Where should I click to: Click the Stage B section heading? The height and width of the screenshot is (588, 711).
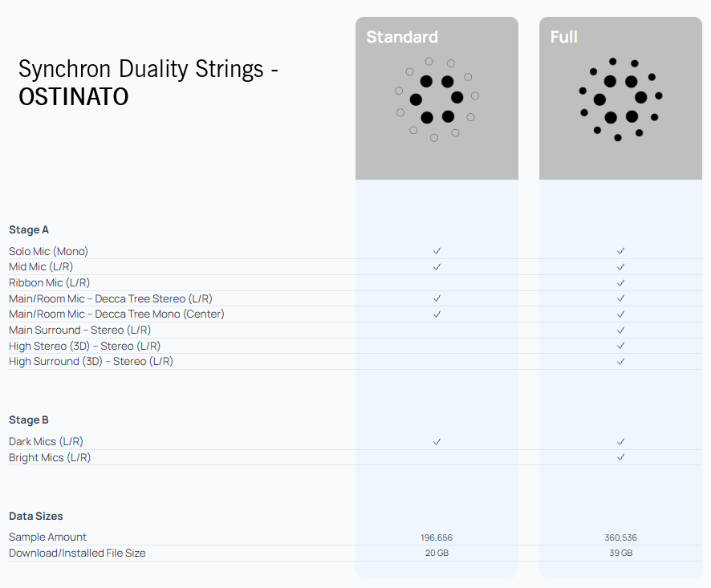point(29,420)
